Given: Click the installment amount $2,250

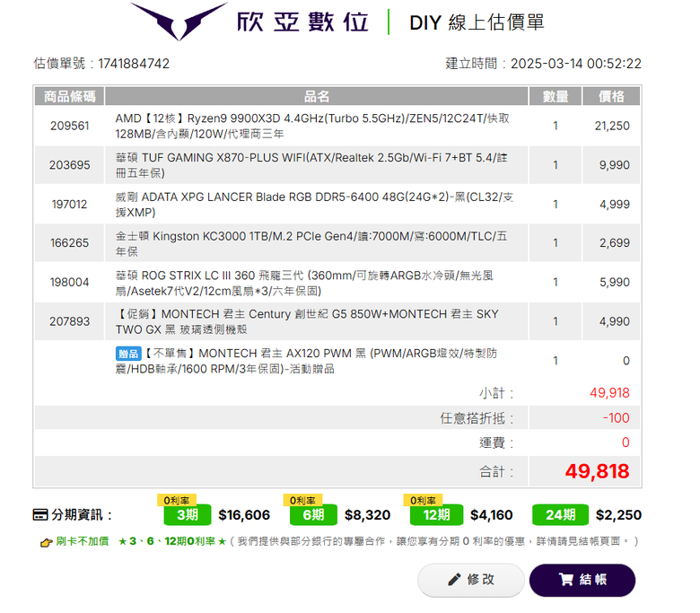Looking at the screenshot, I should pyautogui.click(x=618, y=515).
